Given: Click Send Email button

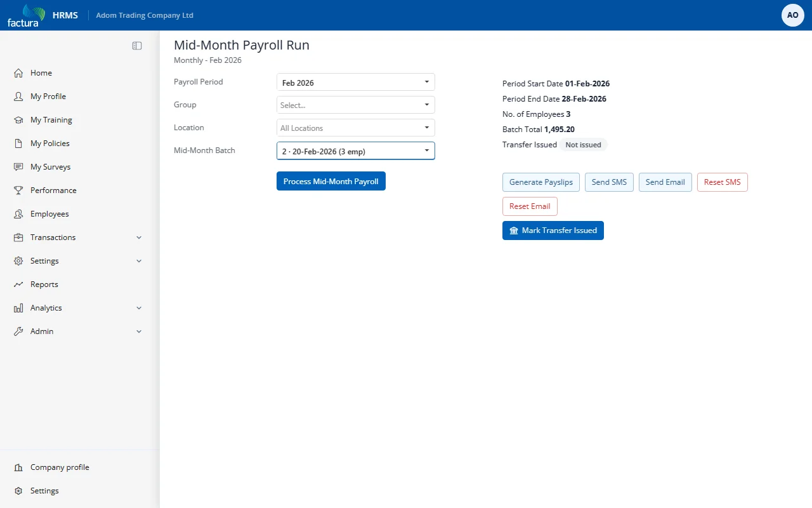Looking at the screenshot, I should 665,182.
